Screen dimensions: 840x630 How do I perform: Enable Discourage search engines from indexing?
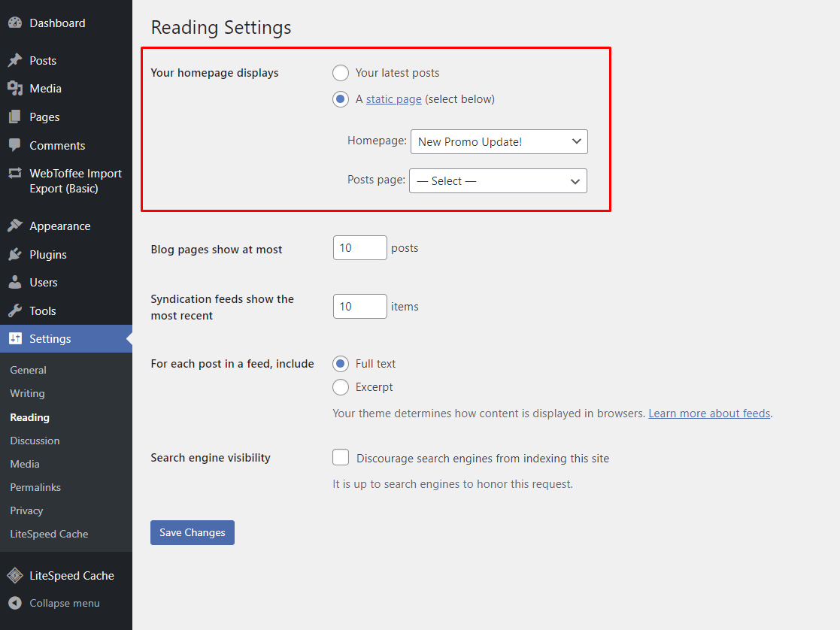point(341,457)
